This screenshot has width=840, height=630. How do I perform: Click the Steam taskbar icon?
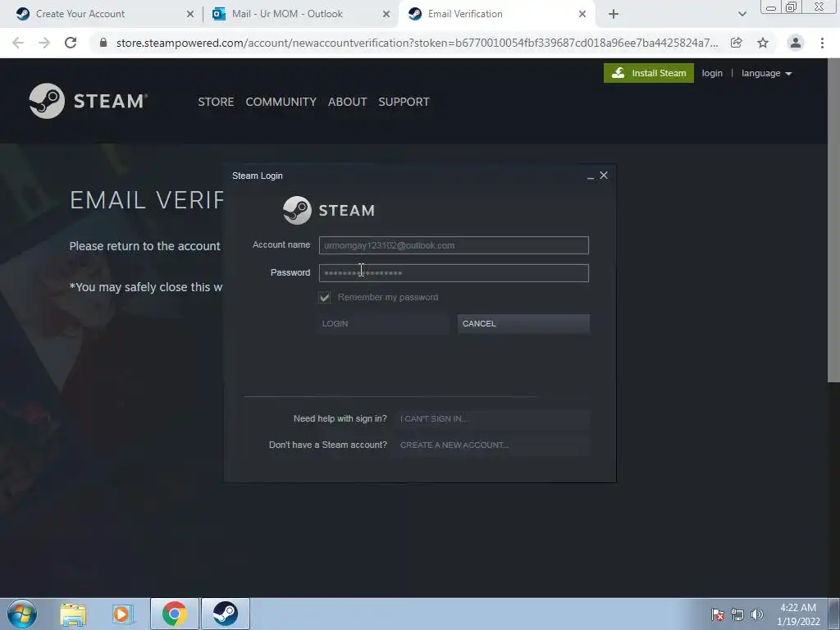226,614
